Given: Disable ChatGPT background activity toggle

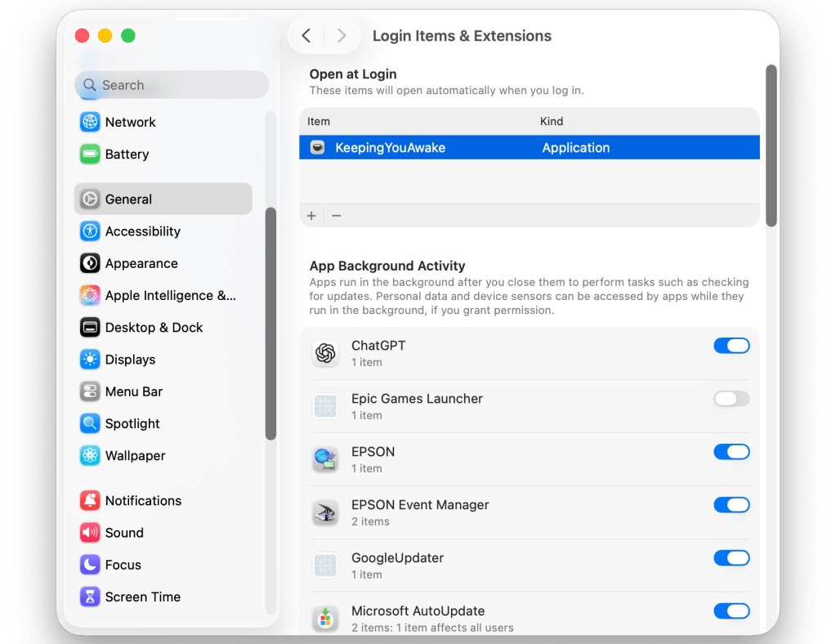Looking at the screenshot, I should coord(731,346).
